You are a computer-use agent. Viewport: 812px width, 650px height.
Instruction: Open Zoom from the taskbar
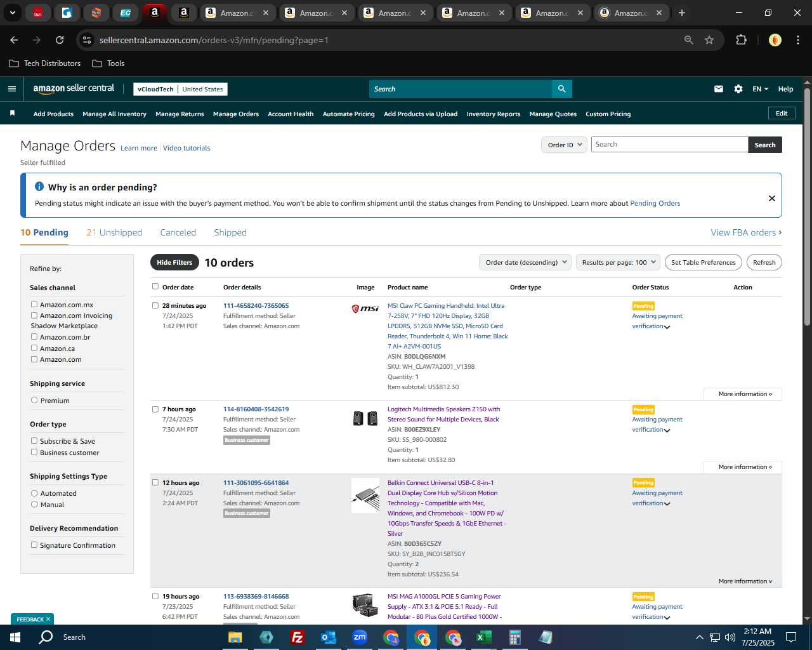360,637
